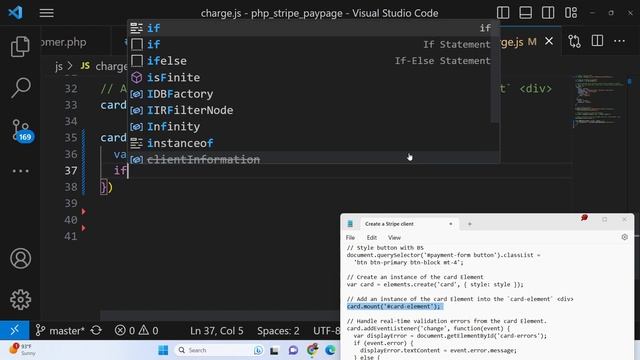Image resolution: width=640 pixels, height=360 pixels.
Task: Select the isFinite suggestion
Action: [x=310, y=77]
